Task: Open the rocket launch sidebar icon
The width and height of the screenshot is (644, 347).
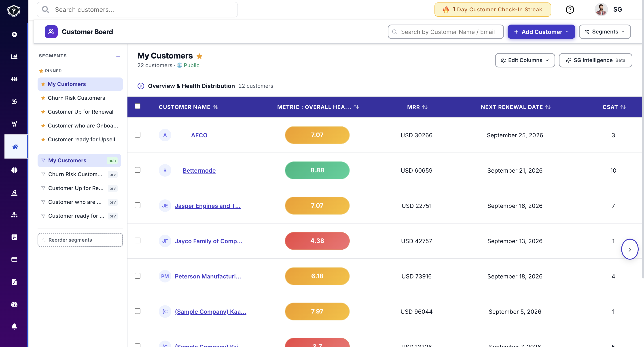Action: (x=14, y=192)
